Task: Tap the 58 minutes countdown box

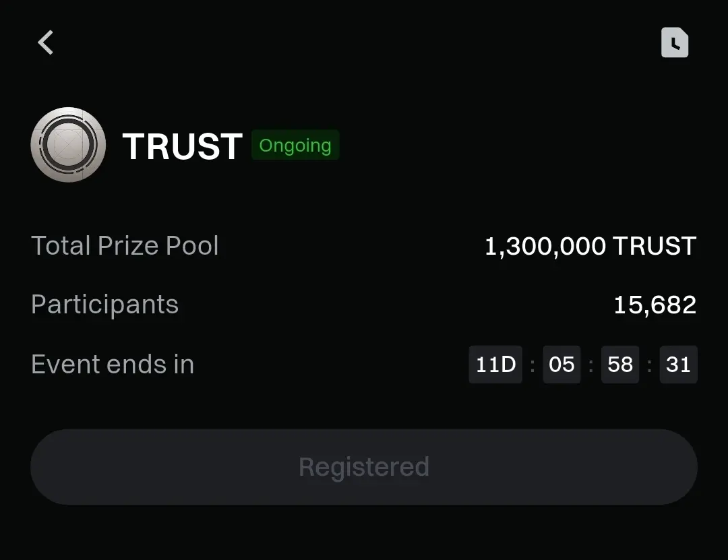Action: [620, 365]
